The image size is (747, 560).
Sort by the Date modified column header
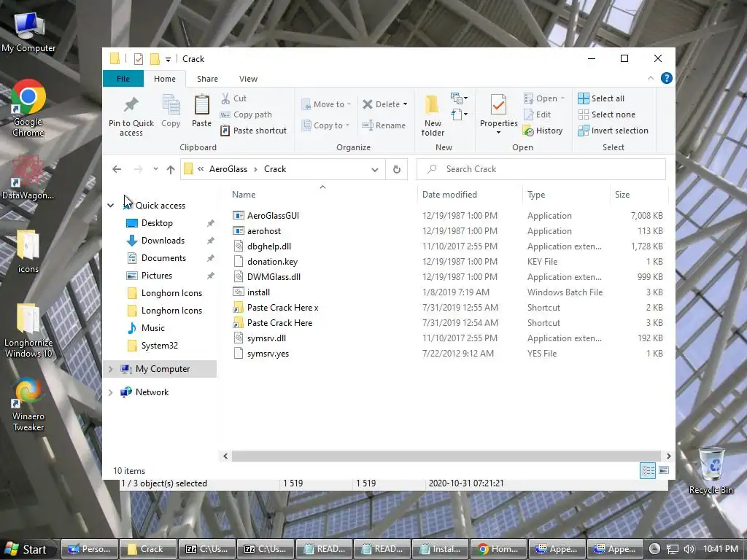click(x=449, y=194)
